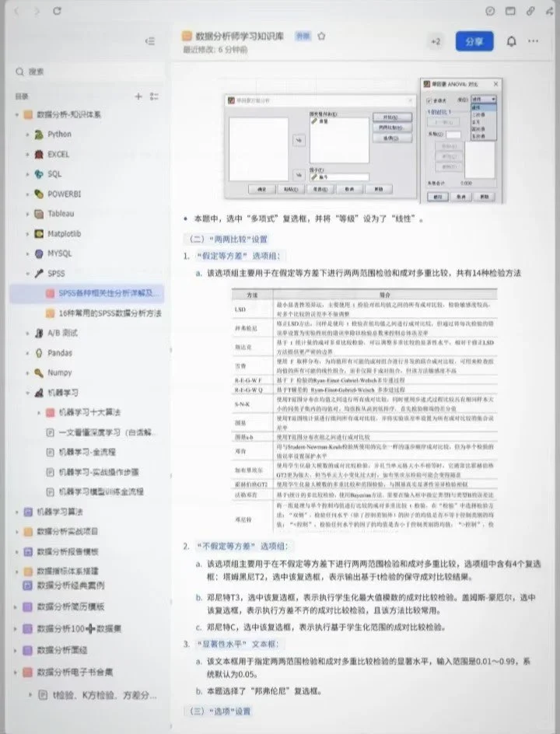Click the circular icon in top bar
Image resolution: width=560 pixels, height=734 pixels.
[490, 11]
